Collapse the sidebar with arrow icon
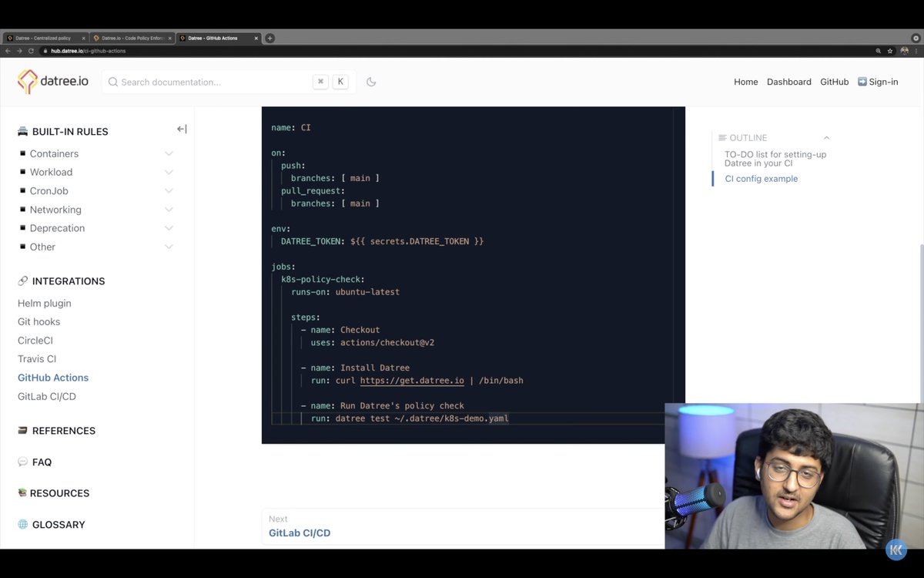 (x=182, y=129)
